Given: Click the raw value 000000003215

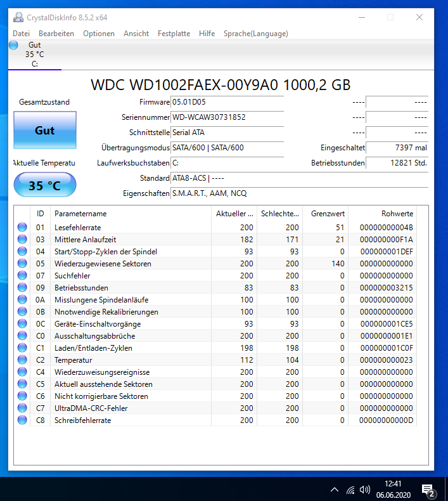Looking at the screenshot, I should click(x=386, y=288).
